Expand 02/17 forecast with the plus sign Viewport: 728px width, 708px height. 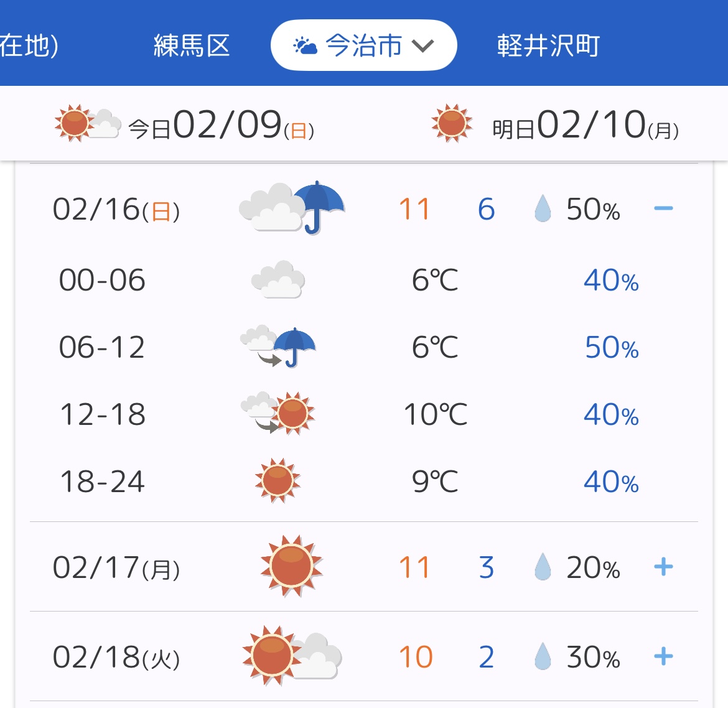tap(663, 567)
